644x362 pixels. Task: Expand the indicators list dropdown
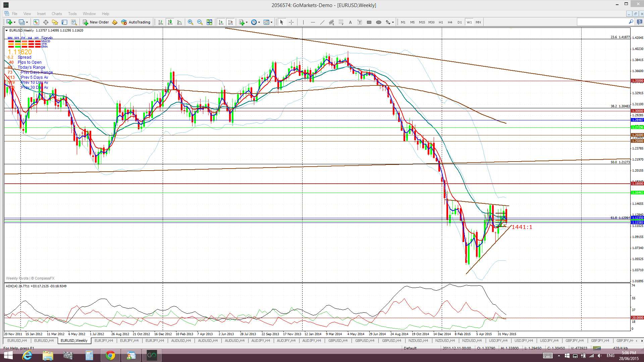pyautogui.click(x=247, y=22)
